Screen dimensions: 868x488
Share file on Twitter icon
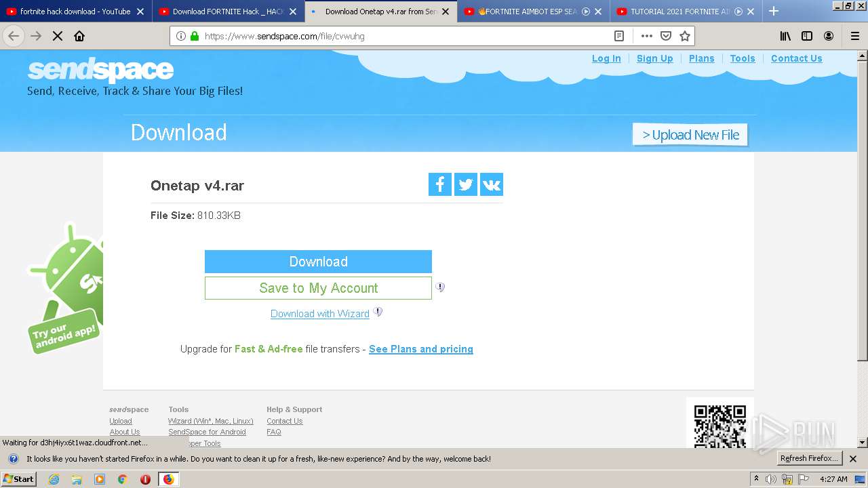[x=466, y=184]
